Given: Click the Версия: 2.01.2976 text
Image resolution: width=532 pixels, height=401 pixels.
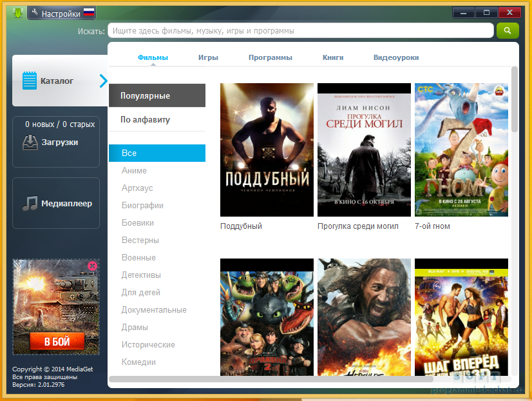Looking at the screenshot, I should click(39, 385).
